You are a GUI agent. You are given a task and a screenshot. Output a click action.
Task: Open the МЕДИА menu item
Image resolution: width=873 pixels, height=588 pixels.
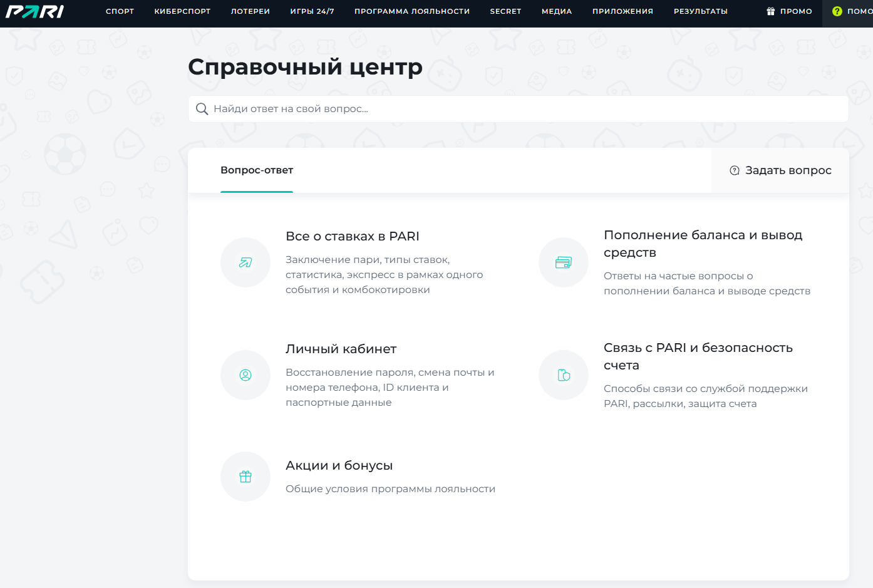(557, 11)
